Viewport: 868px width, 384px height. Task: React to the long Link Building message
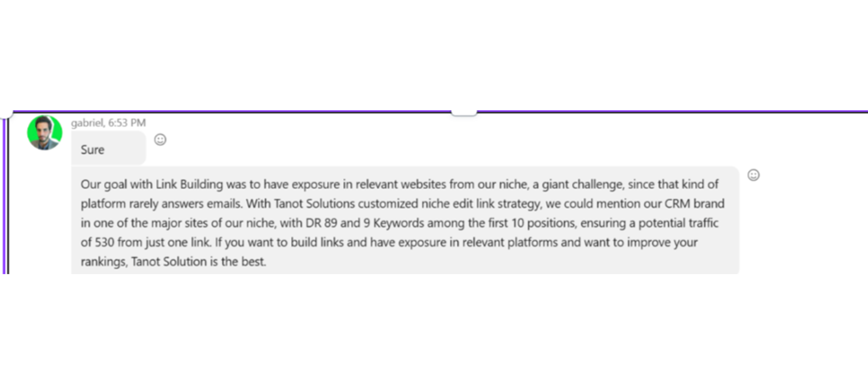pos(753,175)
